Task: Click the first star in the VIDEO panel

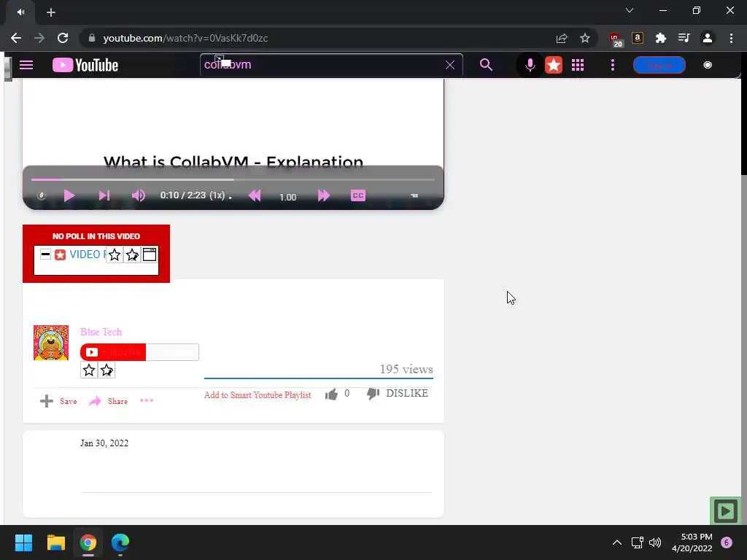Action: 115,254
